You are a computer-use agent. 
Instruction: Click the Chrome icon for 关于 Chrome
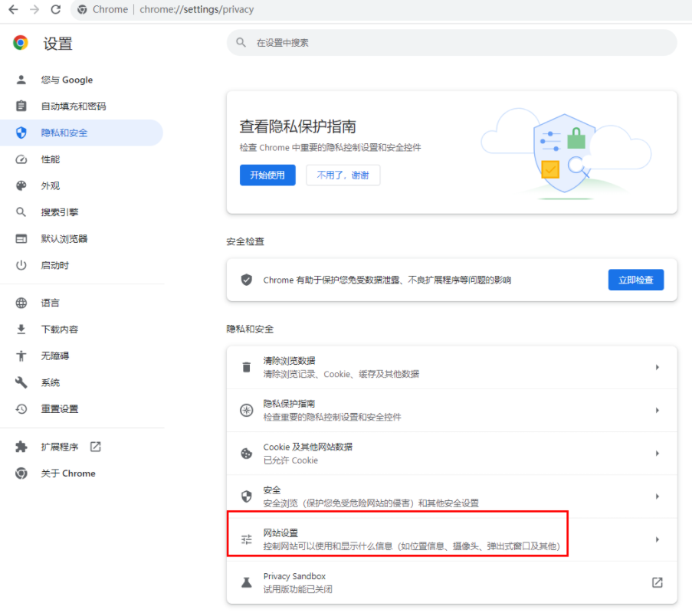click(21, 473)
